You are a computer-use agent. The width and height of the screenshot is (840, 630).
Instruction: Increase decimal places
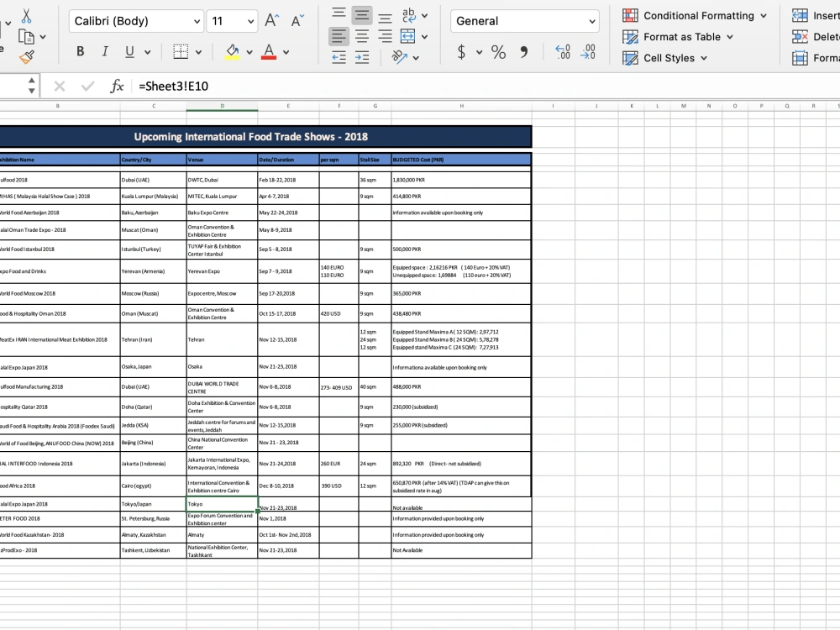click(563, 51)
